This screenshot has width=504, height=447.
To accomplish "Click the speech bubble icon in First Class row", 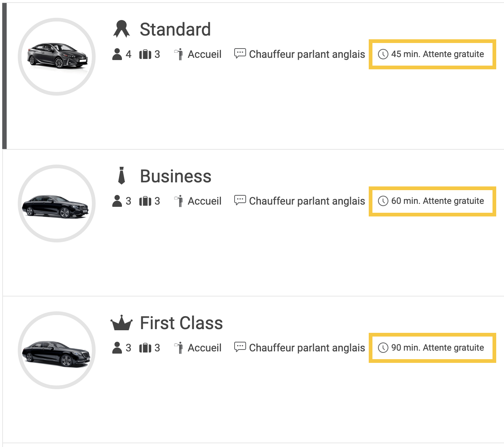I will tap(240, 347).
